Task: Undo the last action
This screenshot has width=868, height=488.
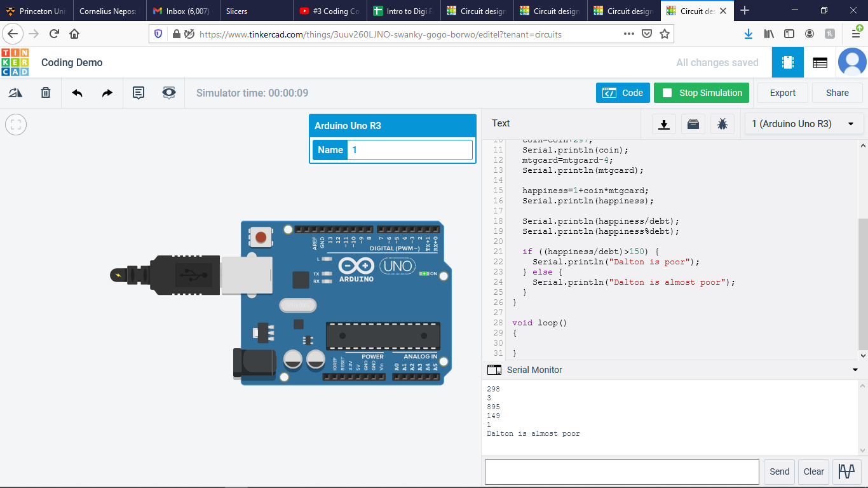Action: click(x=77, y=93)
